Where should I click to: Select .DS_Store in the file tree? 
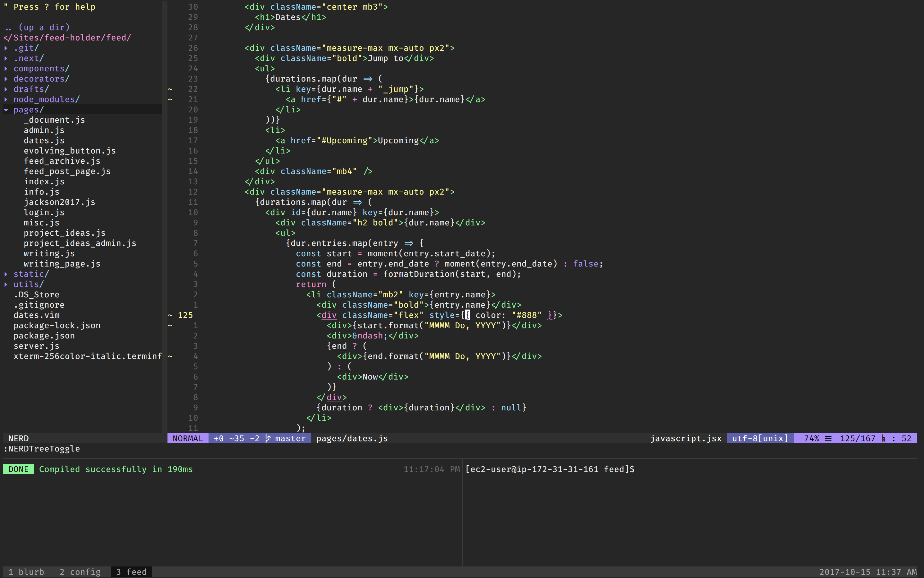pos(37,295)
